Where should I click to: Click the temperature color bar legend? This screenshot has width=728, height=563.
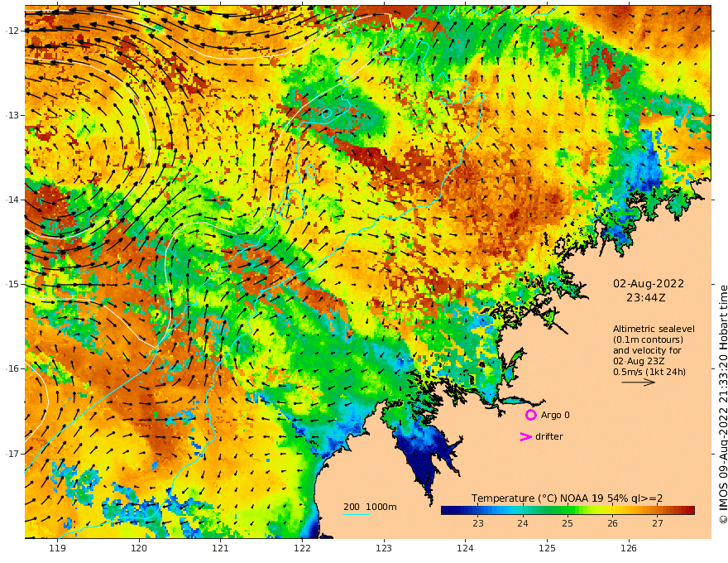pyautogui.click(x=568, y=511)
